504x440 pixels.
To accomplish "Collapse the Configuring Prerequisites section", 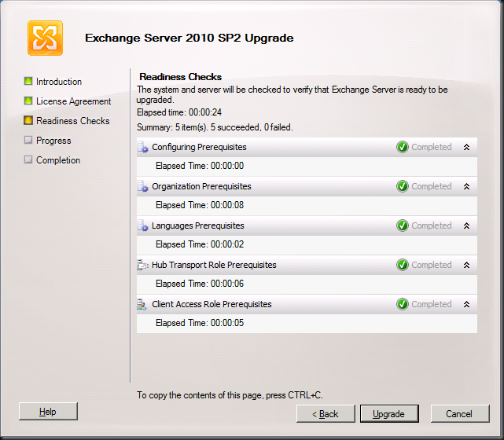I will click(x=467, y=147).
